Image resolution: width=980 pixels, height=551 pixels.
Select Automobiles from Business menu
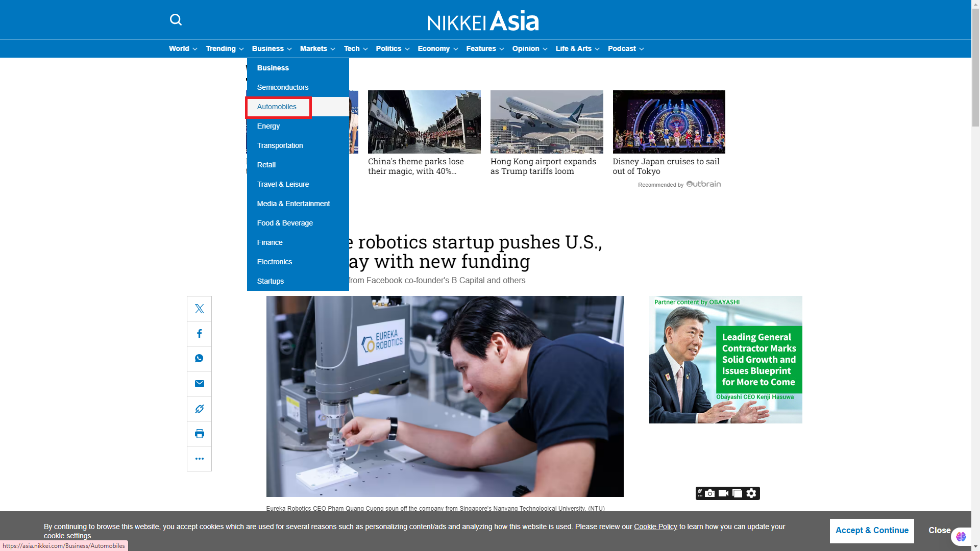277,107
